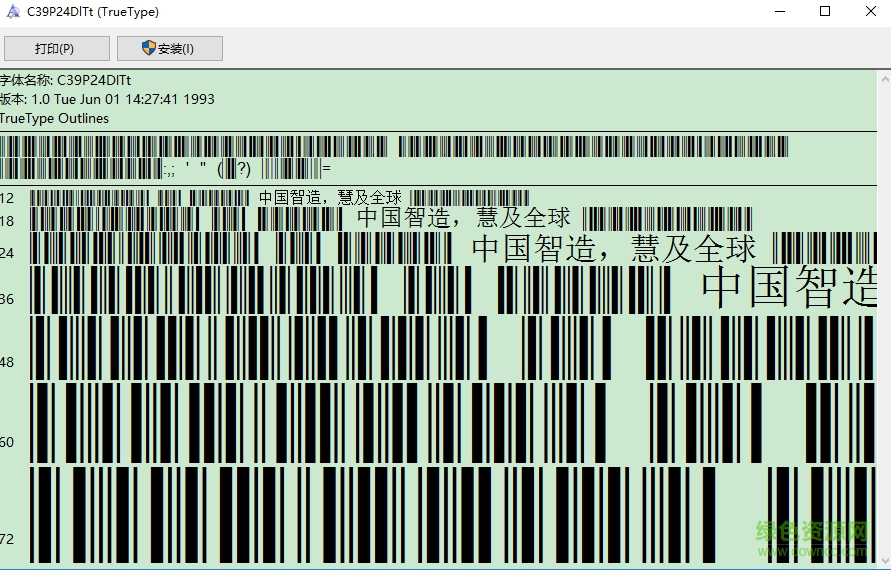Click the font name text 字体名称: C39P24DlTt
Screen dimensions: 891x570
pos(65,80)
